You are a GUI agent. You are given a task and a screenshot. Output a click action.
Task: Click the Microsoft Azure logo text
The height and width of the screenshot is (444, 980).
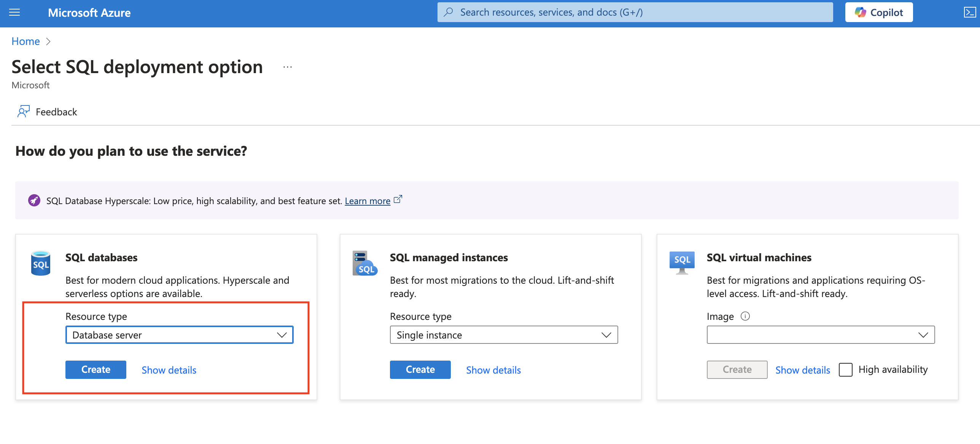(x=89, y=13)
